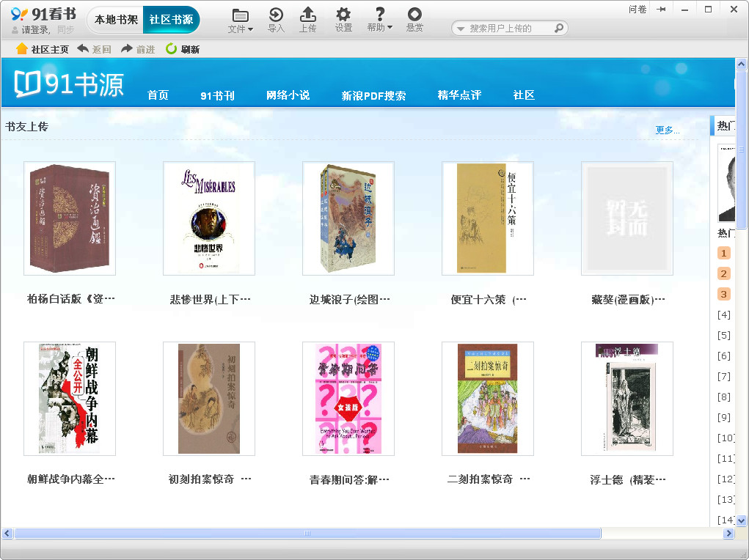Viewport: 749px width, 560px height.
Task: Switch to 本地书架 tab
Action: tap(116, 20)
